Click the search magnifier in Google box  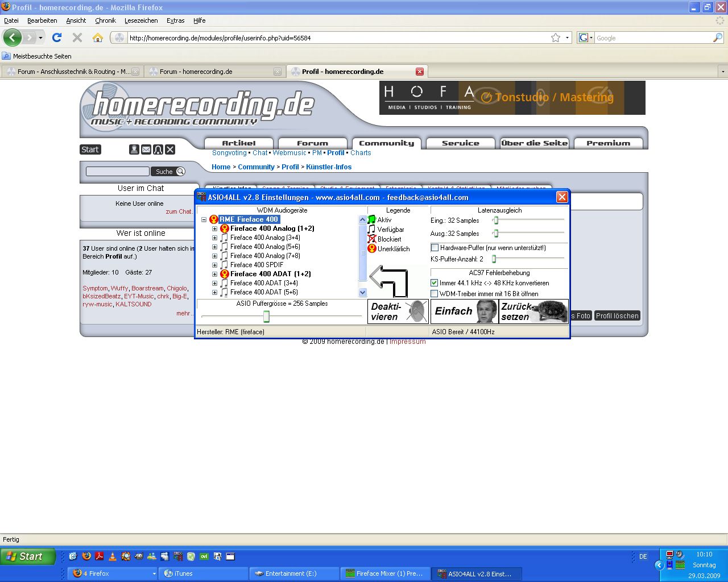pyautogui.click(x=718, y=38)
